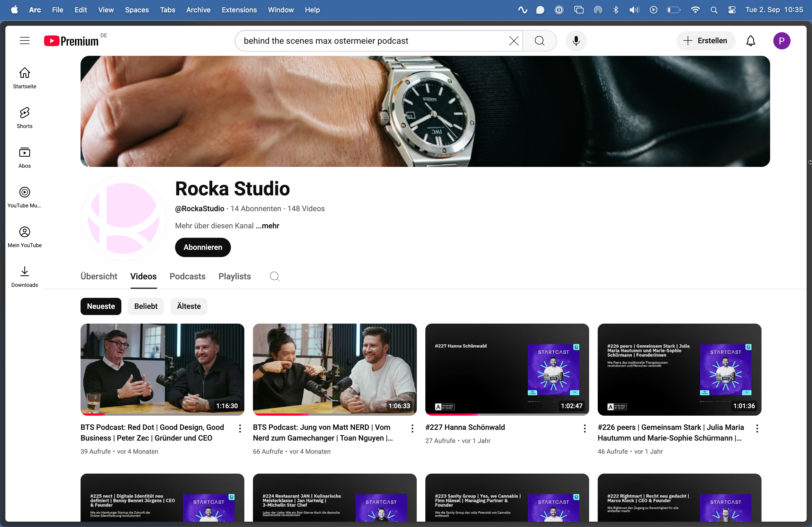Screen dimensions: 812x527
Task: Click the YouTube Premium logo
Action: click(x=71, y=41)
